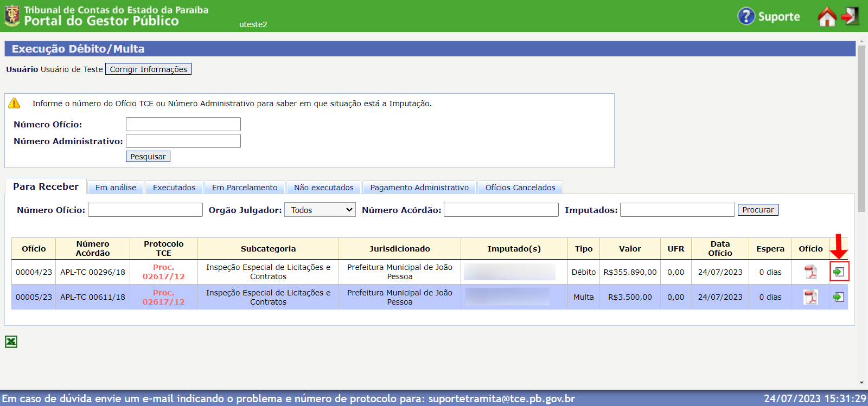Open PDF of ofício 00005/23

(810, 297)
